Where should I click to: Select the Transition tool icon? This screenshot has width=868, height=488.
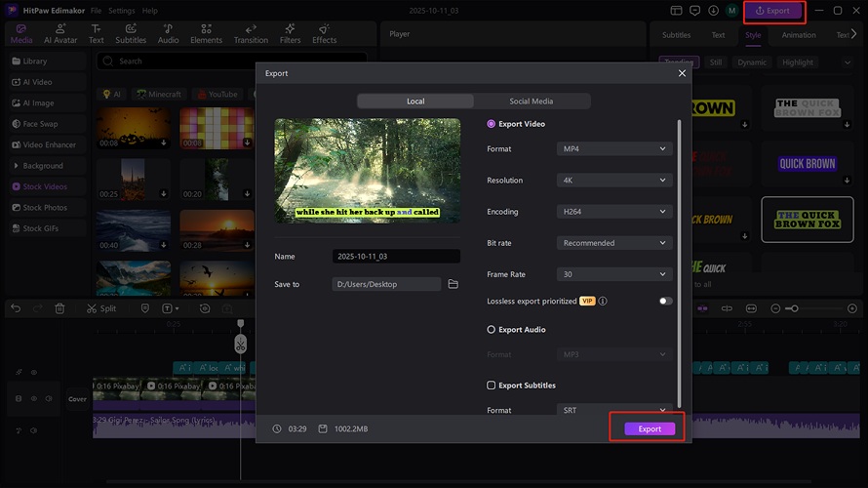coord(251,34)
